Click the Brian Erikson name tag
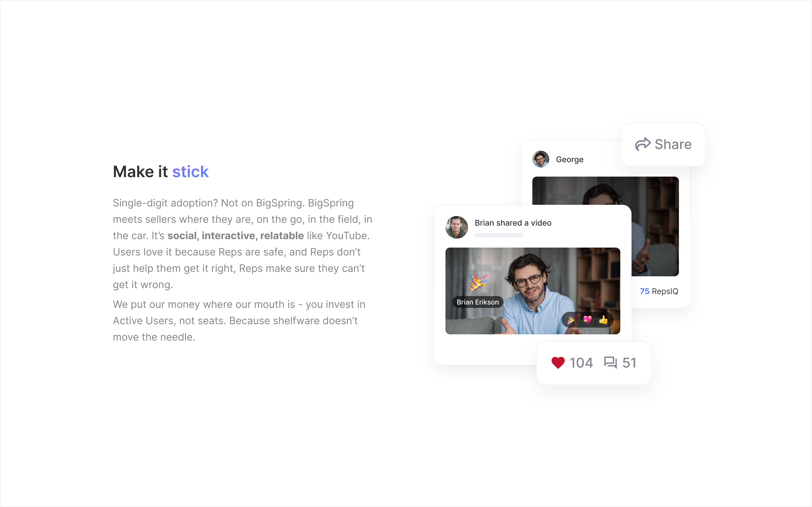This screenshot has height=507, width=812. tap(477, 302)
